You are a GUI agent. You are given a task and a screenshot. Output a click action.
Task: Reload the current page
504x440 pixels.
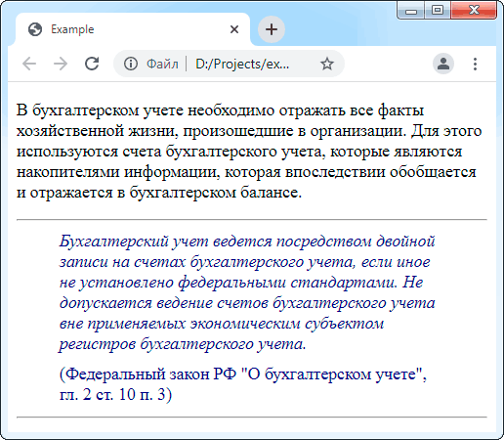point(92,64)
